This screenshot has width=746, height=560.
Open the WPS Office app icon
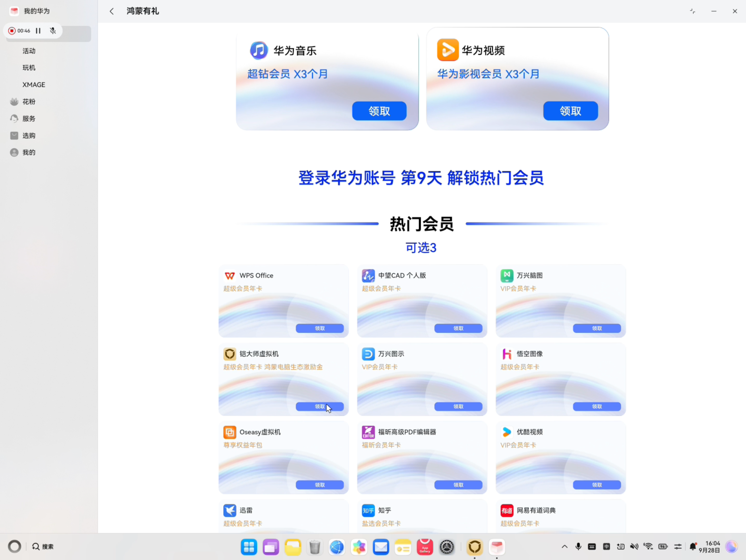pos(230,276)
